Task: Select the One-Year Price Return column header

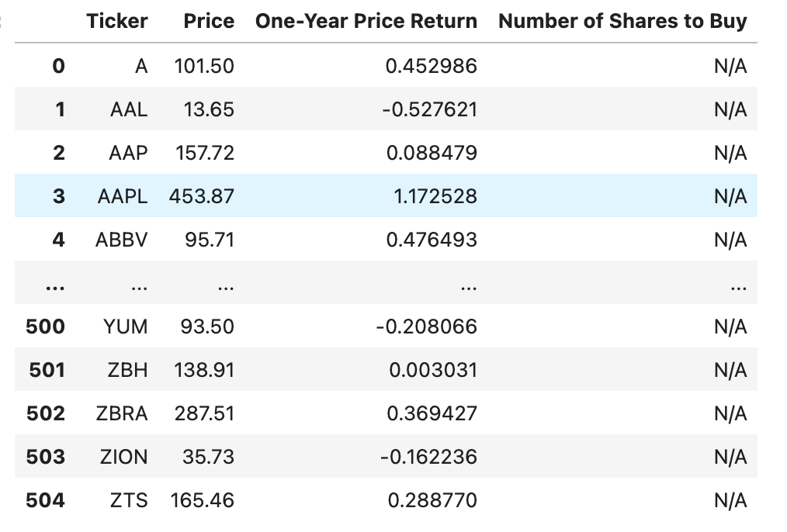Action: pos(367,21)
